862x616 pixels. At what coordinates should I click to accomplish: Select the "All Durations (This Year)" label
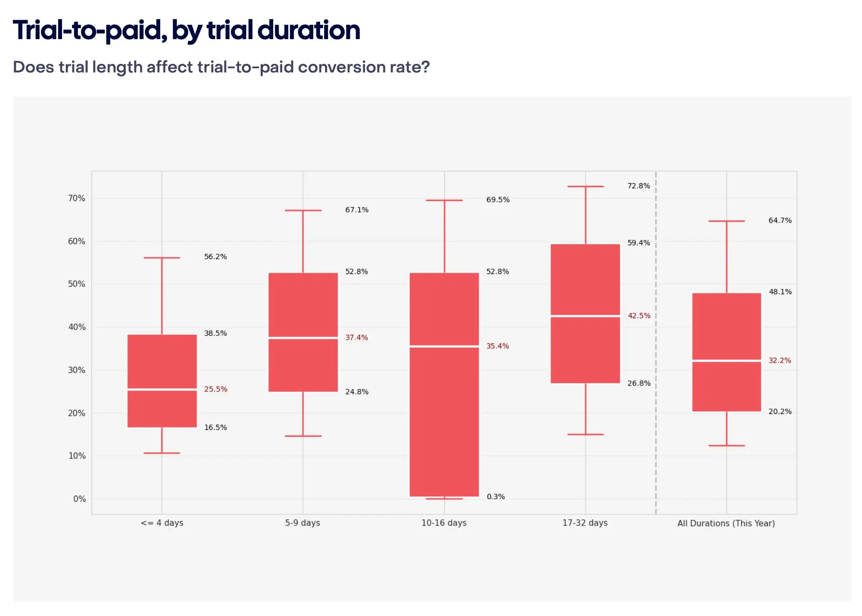pyautogui.click(x=726, y=523)
